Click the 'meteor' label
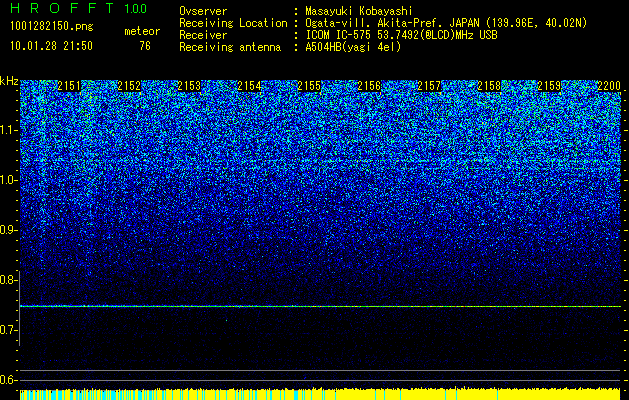The image size is (629, 400). coord(142,31)
